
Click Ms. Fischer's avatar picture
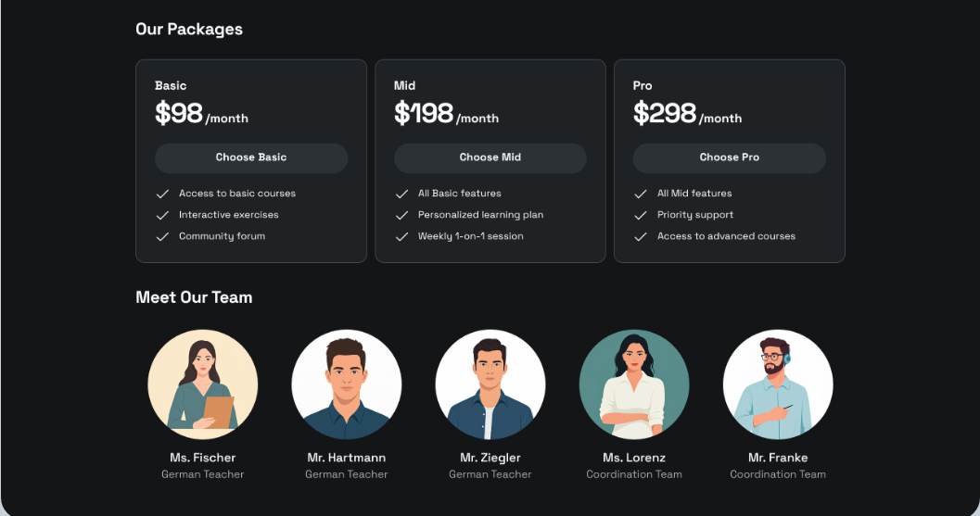coord(203,384)
